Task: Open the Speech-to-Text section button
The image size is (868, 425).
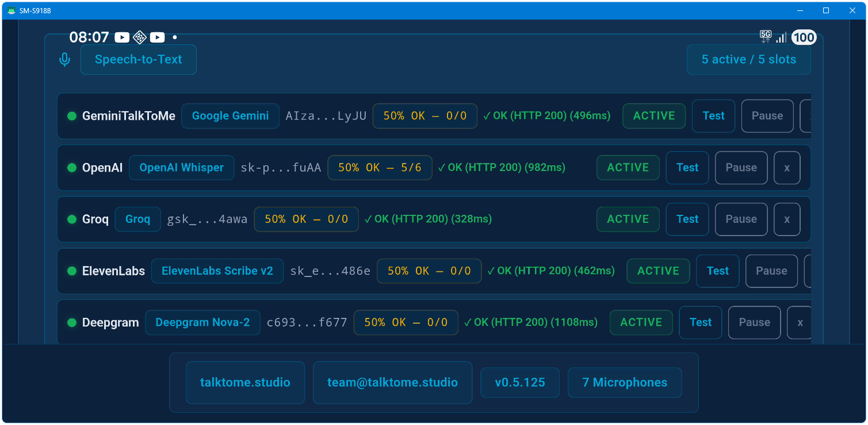Action: 139,59
